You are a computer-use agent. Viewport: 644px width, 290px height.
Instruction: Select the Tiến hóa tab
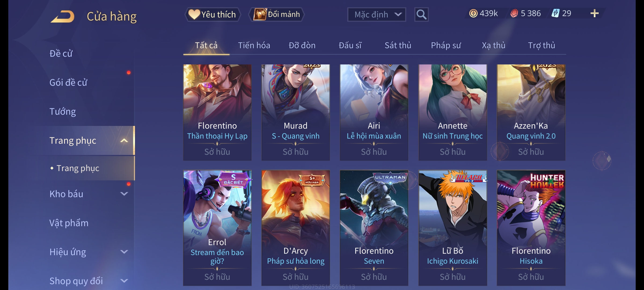[x=254, y=45]
